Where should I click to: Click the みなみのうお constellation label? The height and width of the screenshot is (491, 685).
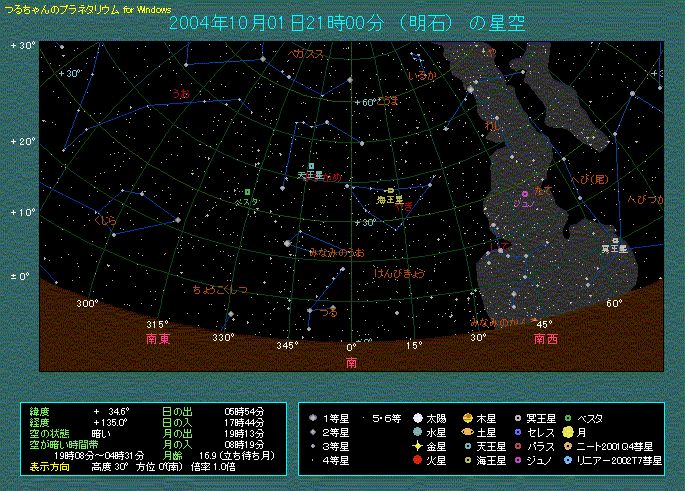pos(336,252)
